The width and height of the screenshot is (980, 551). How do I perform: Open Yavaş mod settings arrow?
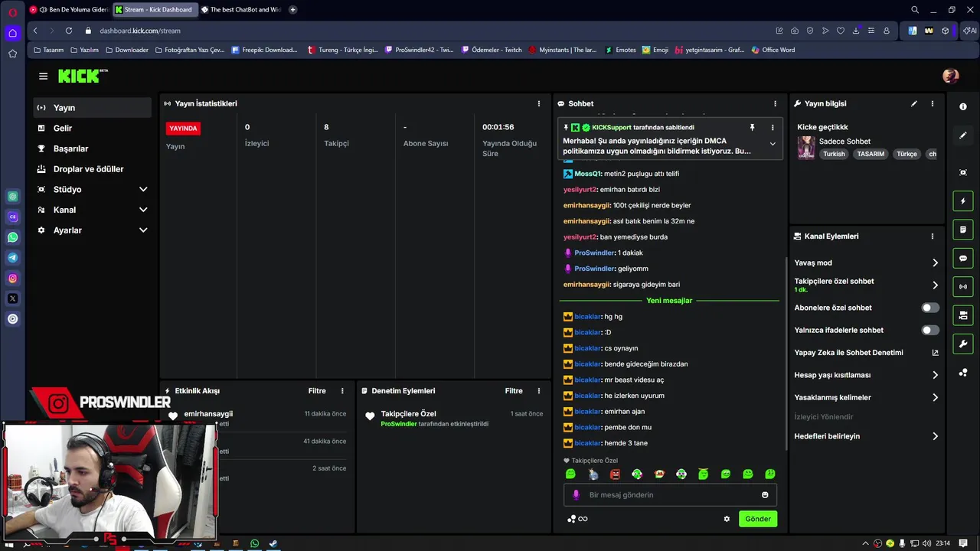(x=935, y=262)
